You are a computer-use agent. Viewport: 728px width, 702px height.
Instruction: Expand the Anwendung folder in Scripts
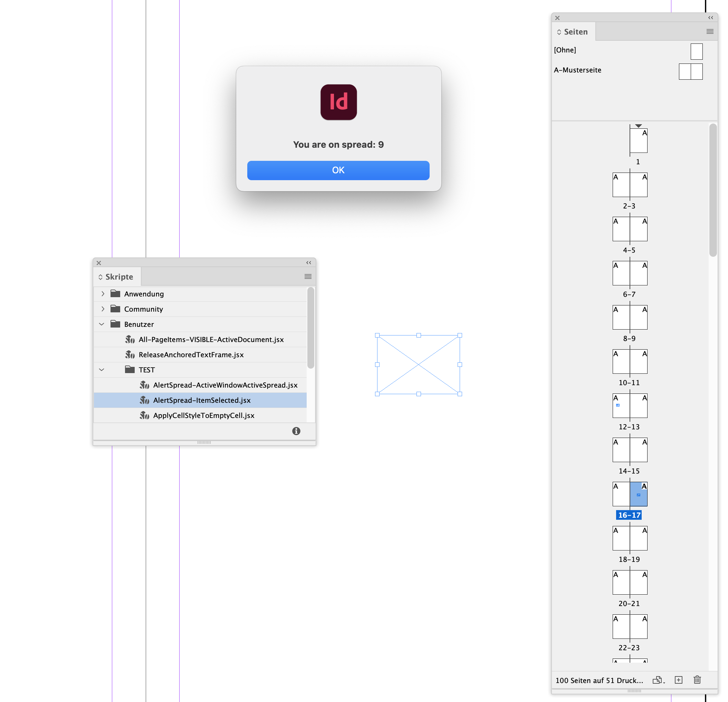(x=102, y=293)
